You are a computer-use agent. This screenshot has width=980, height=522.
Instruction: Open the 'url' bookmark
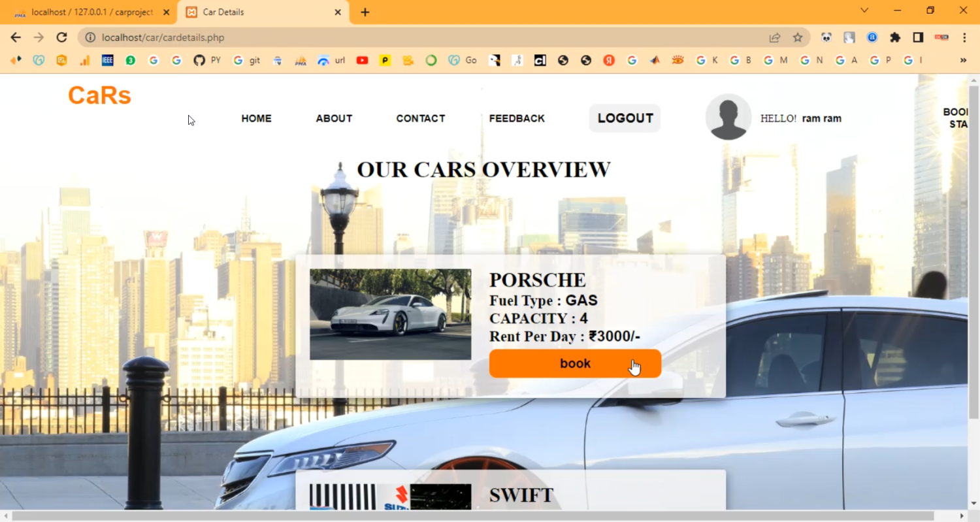pos(331,60)
